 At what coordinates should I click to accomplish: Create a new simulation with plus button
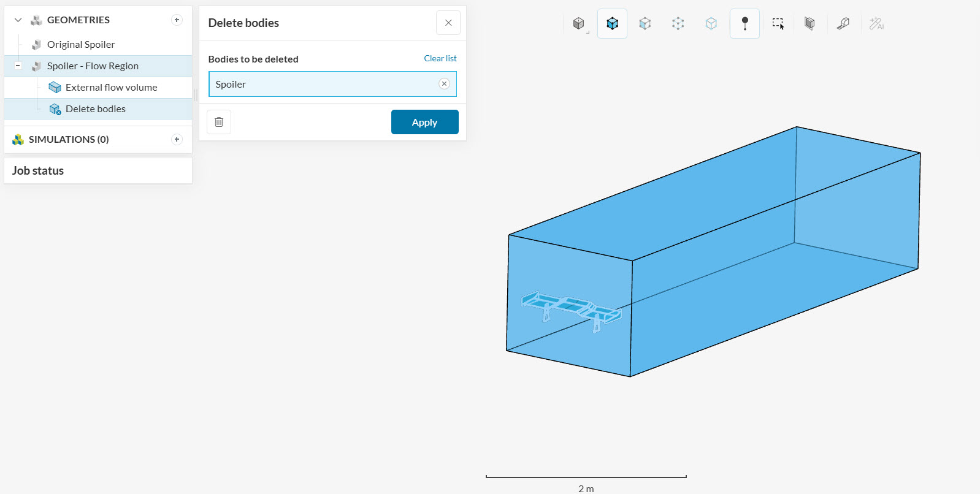click(x=177, y=140)
